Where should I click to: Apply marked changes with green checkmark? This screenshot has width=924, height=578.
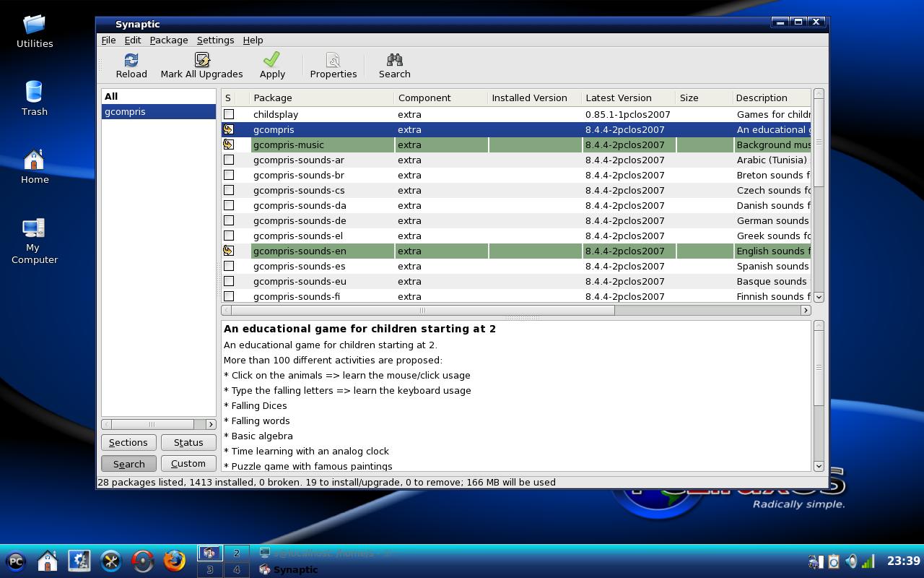click(x=272, y=60)
